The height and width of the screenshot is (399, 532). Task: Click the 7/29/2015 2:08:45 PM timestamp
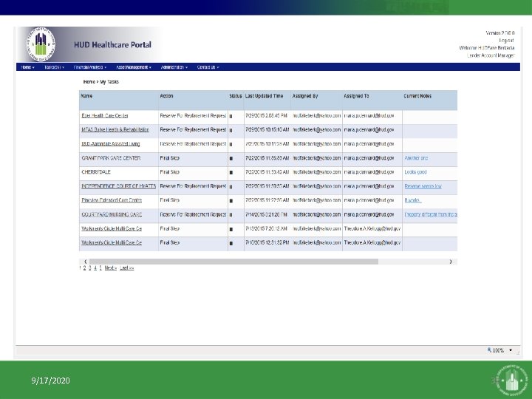(266, 116)
